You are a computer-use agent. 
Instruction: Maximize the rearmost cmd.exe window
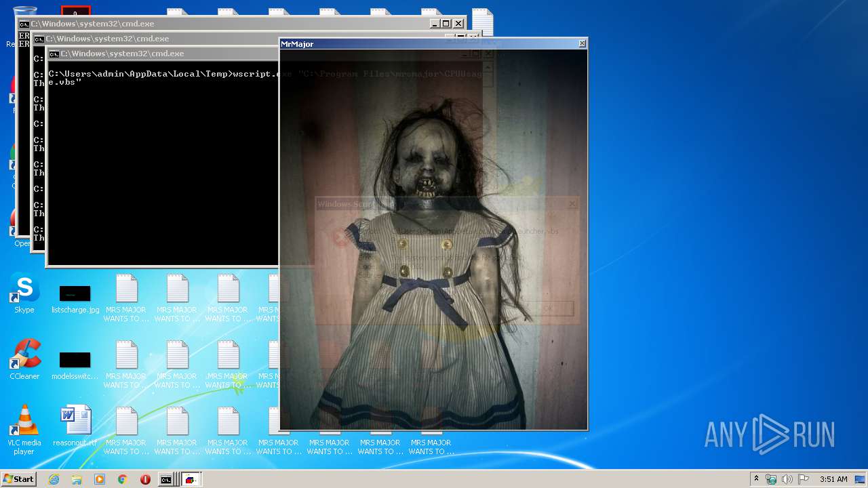tap(446, 24)
